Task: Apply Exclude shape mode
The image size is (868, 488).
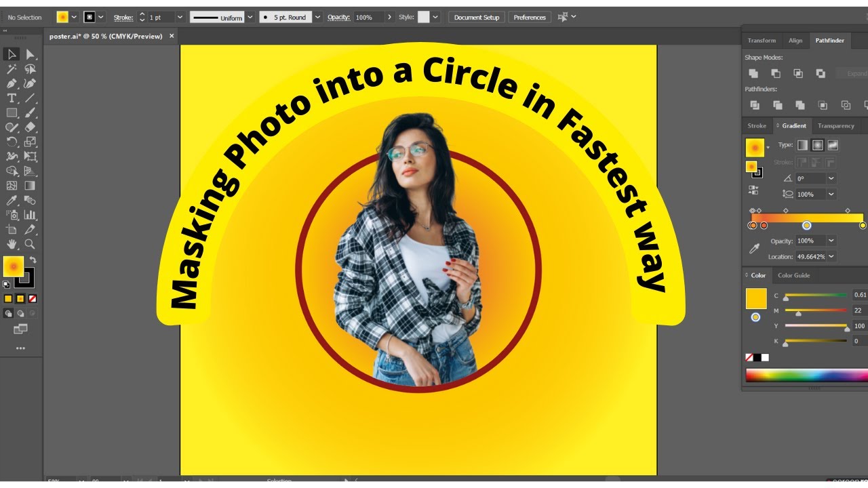Action: click(821, 73)
